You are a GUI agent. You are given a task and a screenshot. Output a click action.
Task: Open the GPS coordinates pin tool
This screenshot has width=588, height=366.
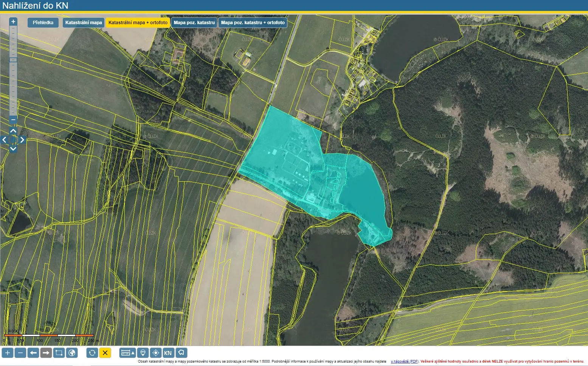pyautogui.click(x=143, y=353)
